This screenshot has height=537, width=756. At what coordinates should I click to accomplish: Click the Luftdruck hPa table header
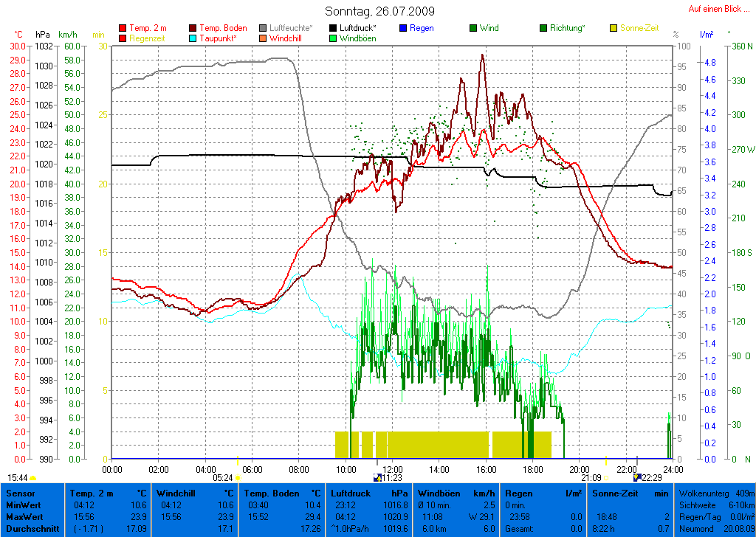coord(369,493)
